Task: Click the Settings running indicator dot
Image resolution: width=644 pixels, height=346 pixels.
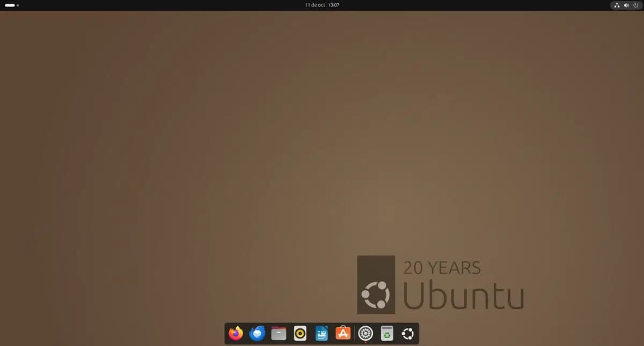Action: point(365,342)
